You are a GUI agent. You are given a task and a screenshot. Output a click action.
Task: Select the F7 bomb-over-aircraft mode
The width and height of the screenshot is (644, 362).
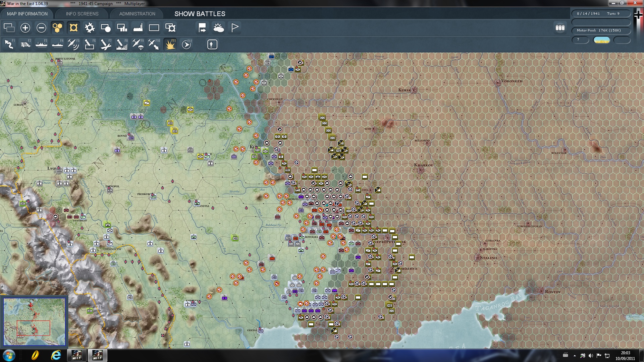tap(106, 44)
